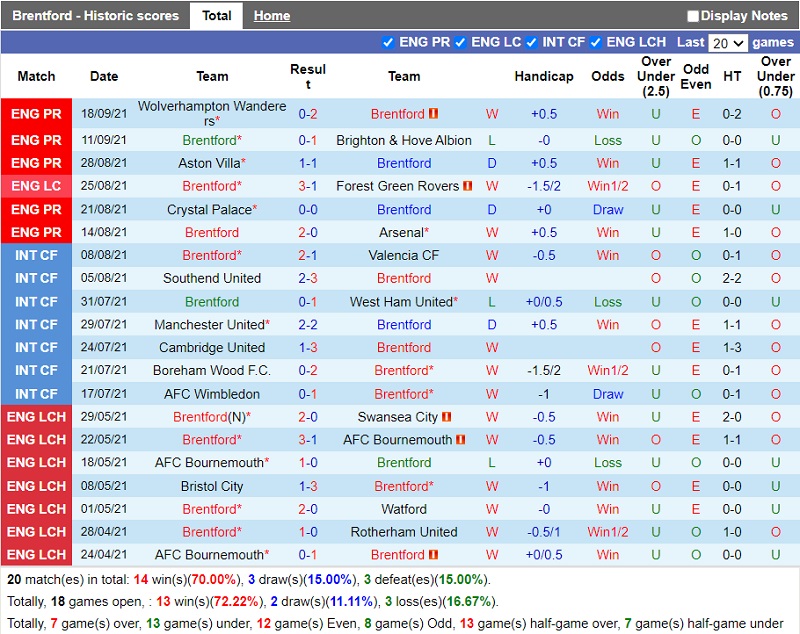Viewport: 800px width, 634px height.
Task: Open West Ham United team page
Action: coord(401,302)
